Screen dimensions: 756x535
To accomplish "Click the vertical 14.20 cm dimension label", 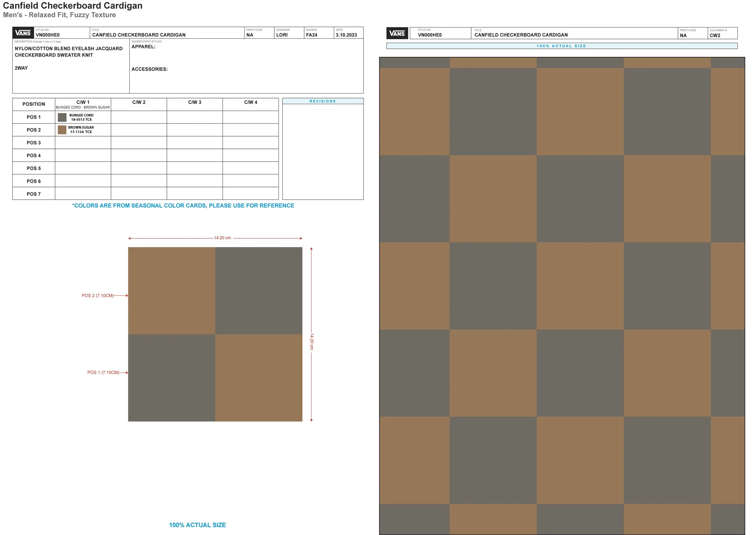I will click(x=311, y=342).
